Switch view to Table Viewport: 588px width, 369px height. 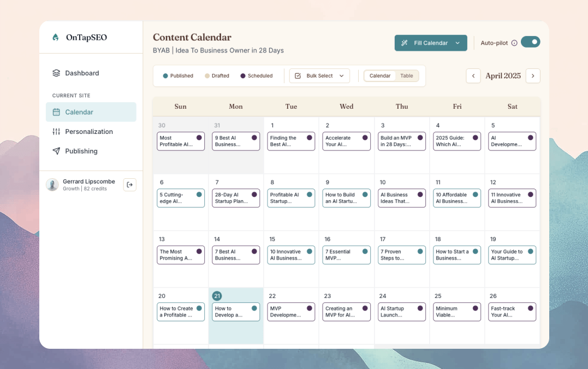[x=407, y=76]
